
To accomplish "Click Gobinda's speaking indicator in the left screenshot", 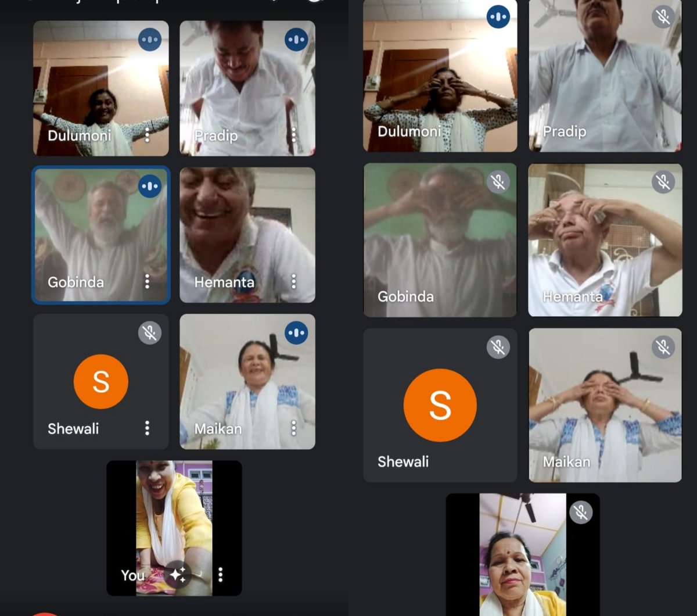I will (x=150, y=187).
